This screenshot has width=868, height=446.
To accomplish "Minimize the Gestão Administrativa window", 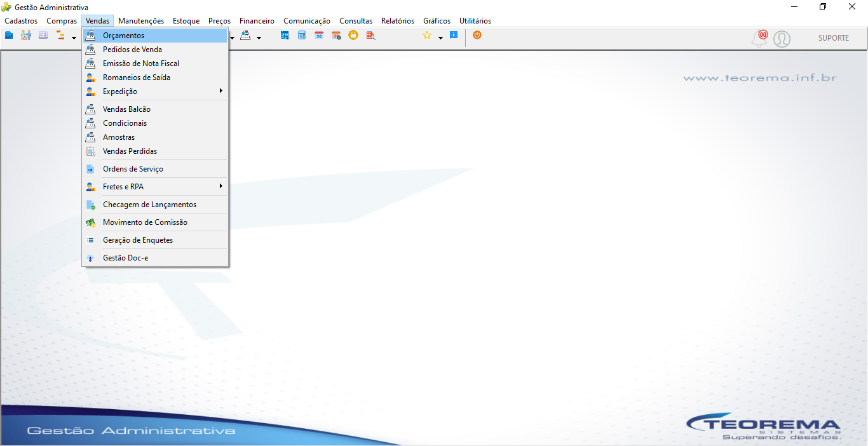I will (794, 6).
